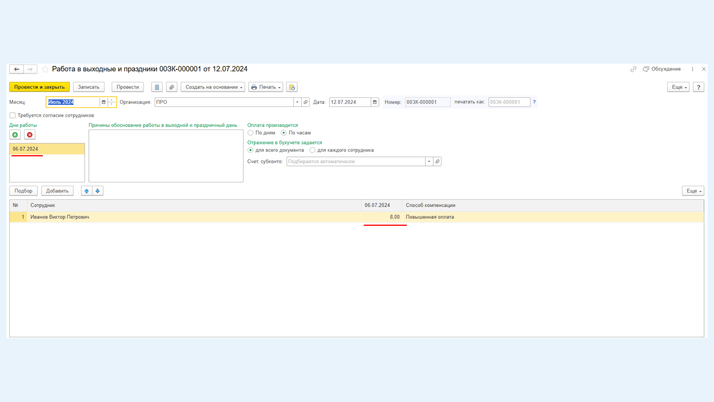Move the employee row down with blue arrow
The image size is (714, 402).
98,191
